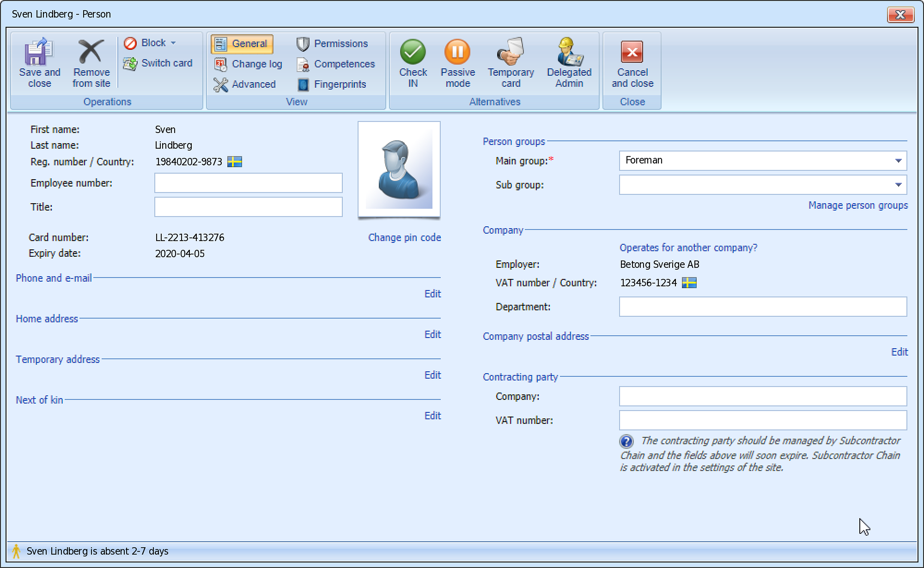Click the blue help question icon
Viewport: 924px width, 568px height.
[626, 441]
